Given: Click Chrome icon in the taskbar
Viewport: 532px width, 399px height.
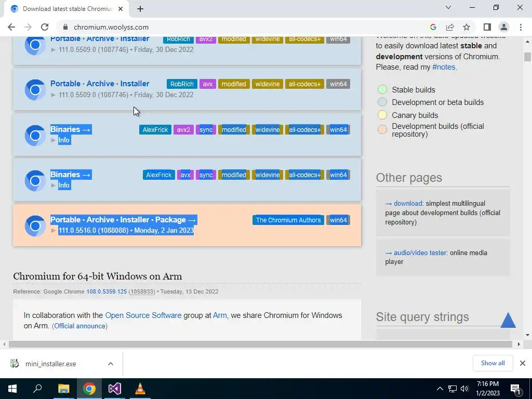Looking at the screenshot, I should 89,389.
